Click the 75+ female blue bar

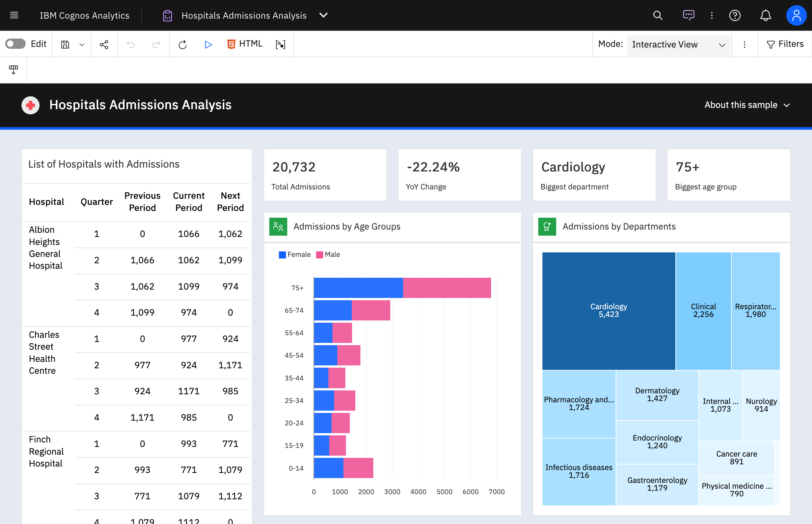coord(358,288)
